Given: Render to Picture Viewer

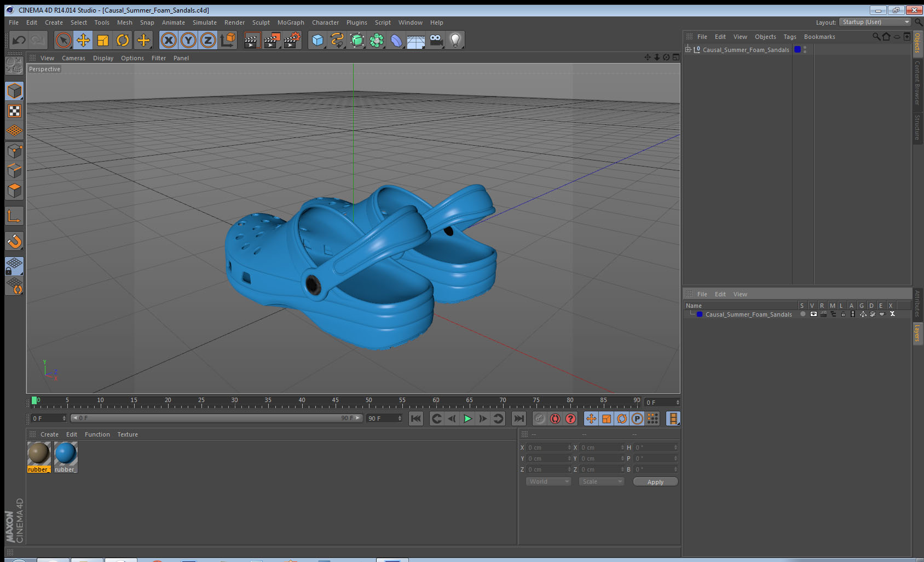Looking at the screenshot, I should 272,40.
